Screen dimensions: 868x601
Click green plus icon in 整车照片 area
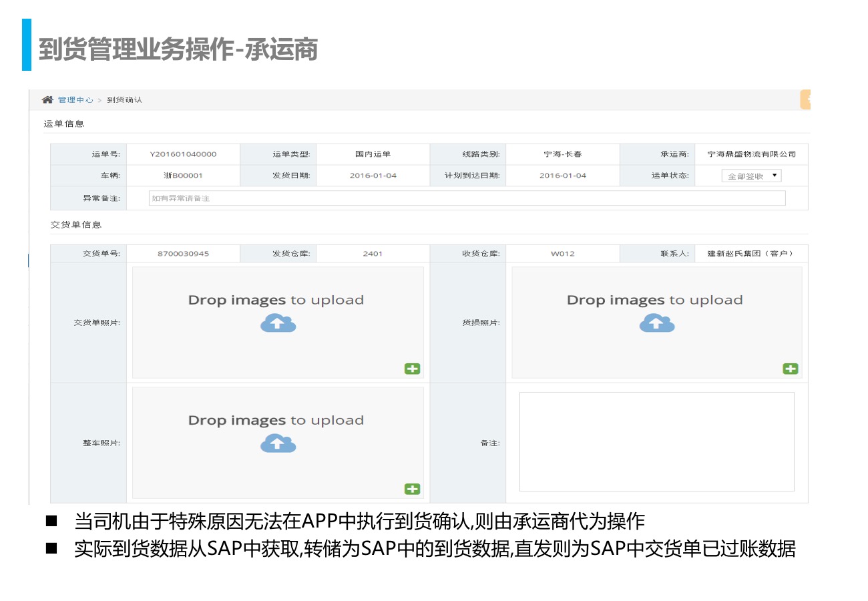pyautogui.click(x=412, y=489)
